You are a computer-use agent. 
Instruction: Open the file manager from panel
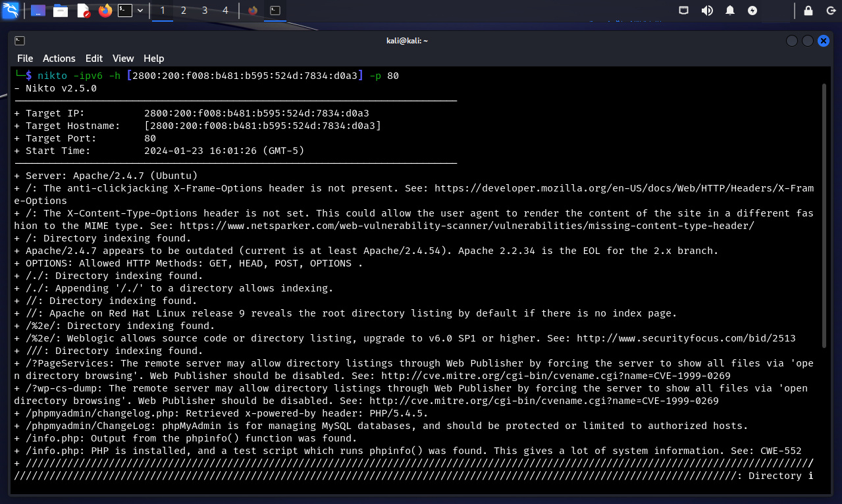61,11
